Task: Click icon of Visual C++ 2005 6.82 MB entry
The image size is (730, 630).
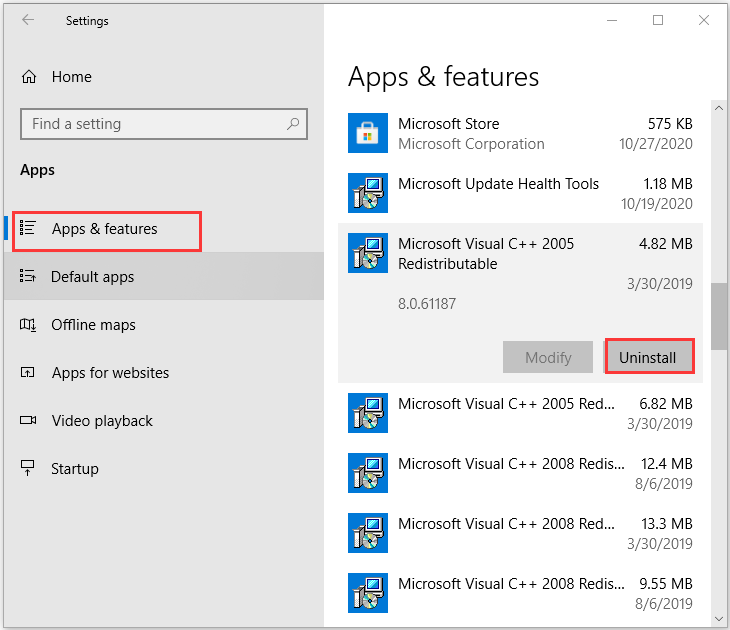Action: (368, 413)
